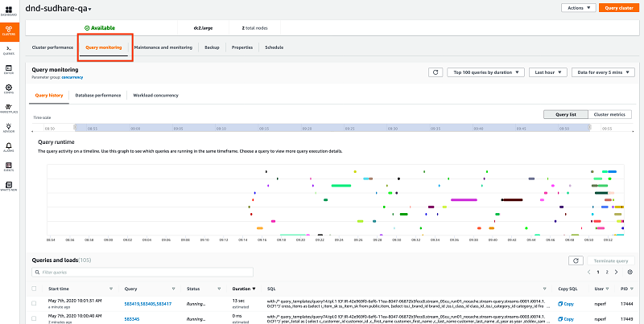Open the Maintenance and monitoring tab

(x=163, y=47)
